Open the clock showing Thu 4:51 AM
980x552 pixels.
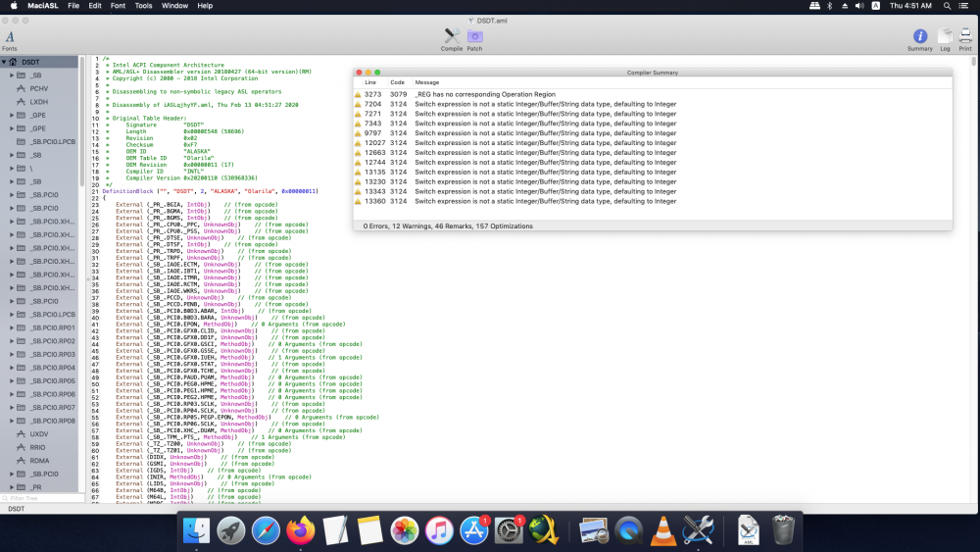click(910, 6)
